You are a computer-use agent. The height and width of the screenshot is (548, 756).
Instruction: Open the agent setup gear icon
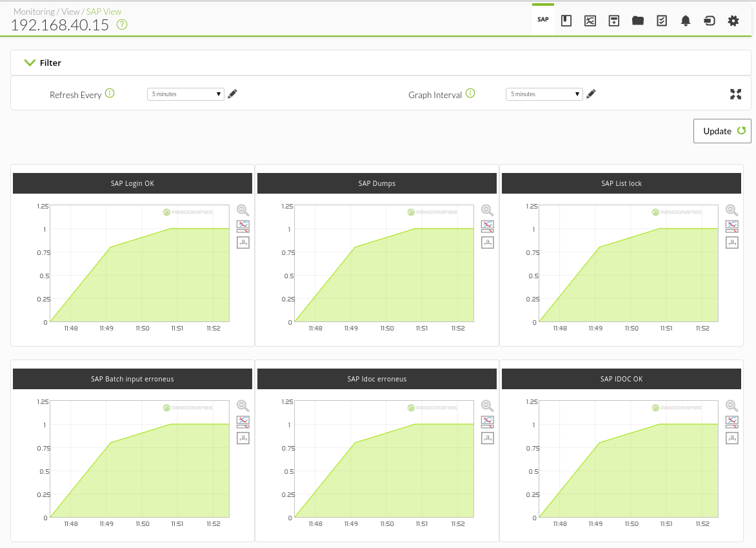coord(733,21)
